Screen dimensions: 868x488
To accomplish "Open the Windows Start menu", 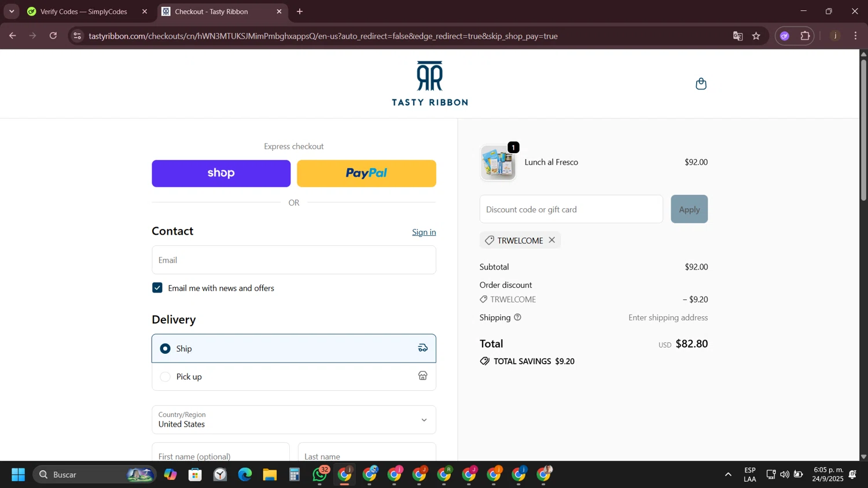I will click(18, 475).
